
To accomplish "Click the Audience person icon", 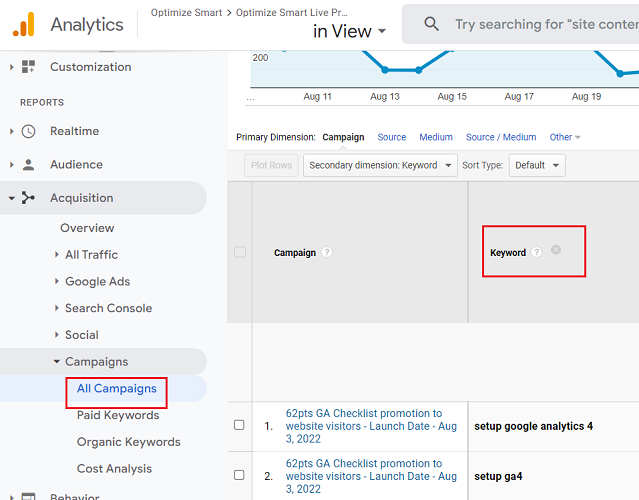I will (29, 165).
